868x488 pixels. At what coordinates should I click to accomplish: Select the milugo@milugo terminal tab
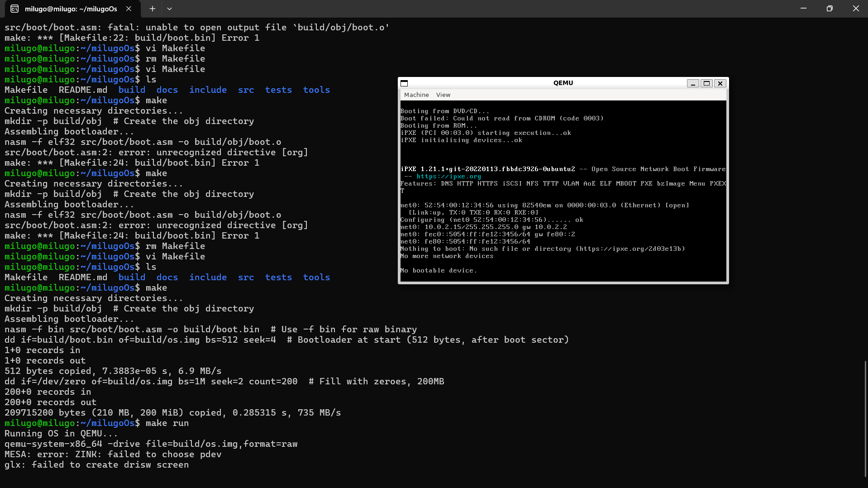pos(70,9)
